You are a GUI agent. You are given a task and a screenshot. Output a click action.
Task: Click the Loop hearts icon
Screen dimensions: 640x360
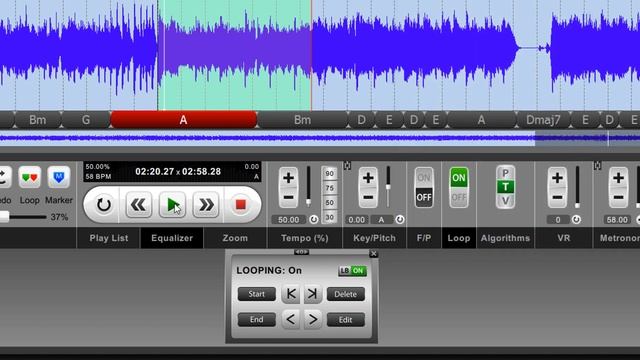pos(30,178)
